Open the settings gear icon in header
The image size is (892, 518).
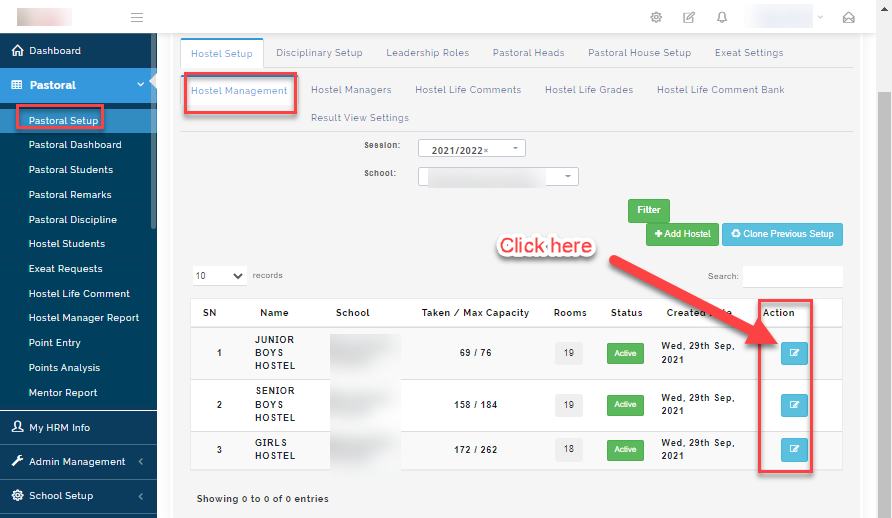(x=656, y=18)
